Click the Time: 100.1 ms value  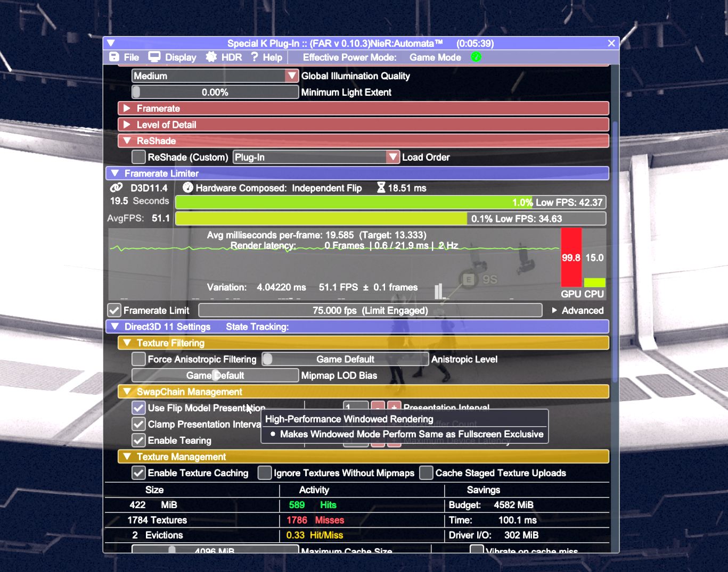[493, 520]
